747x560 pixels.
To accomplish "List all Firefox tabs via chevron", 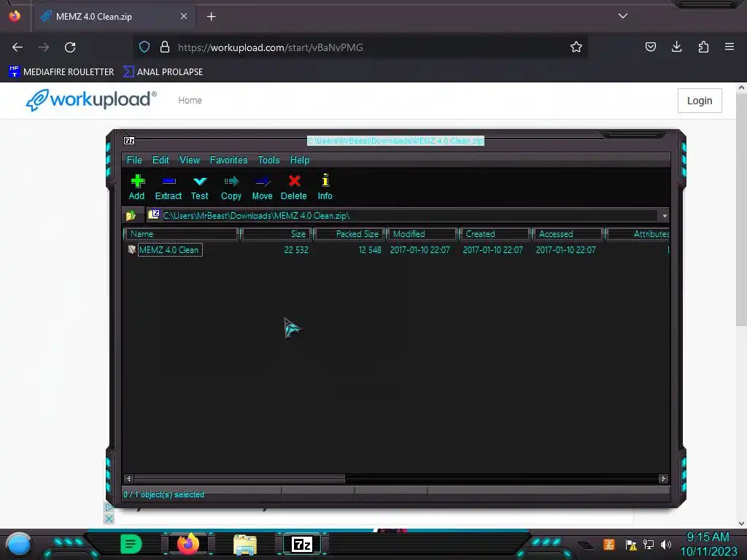I will coord(623,16).
